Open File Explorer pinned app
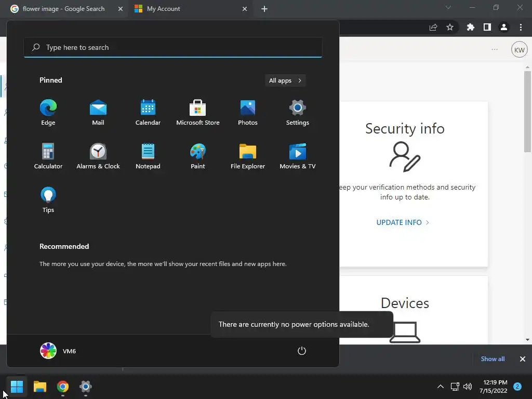The width and height of the screenshot is (532, 399). (x=248, y=156)
